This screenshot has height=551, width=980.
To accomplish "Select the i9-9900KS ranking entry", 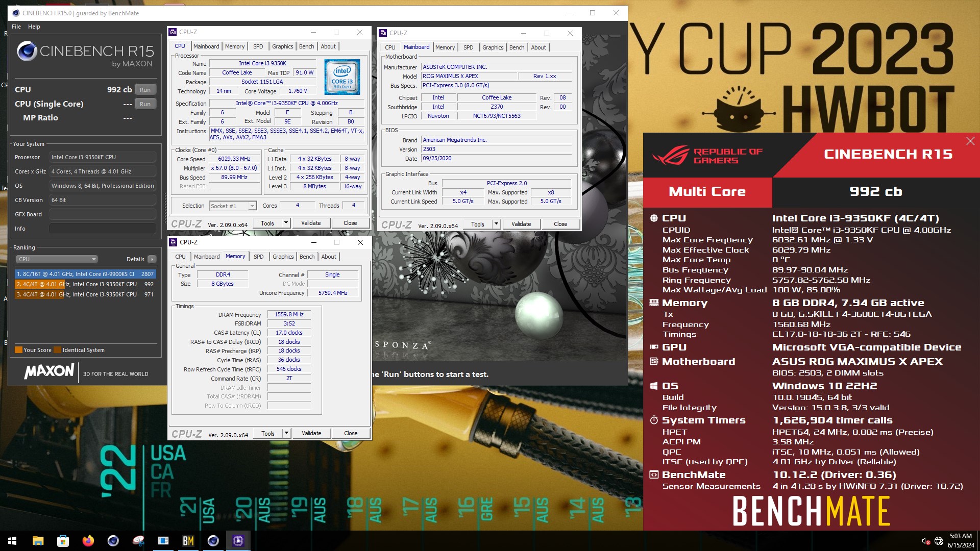I will (85, 274).
